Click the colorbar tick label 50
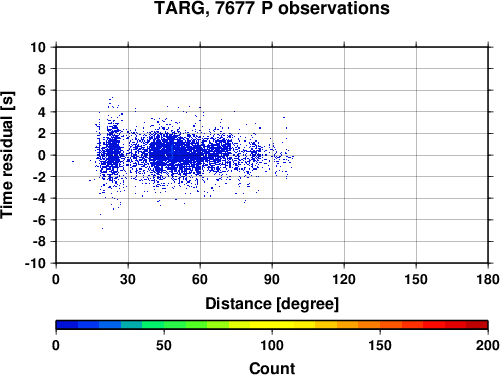This screenshot has height=375, width=500. (164, 345)
